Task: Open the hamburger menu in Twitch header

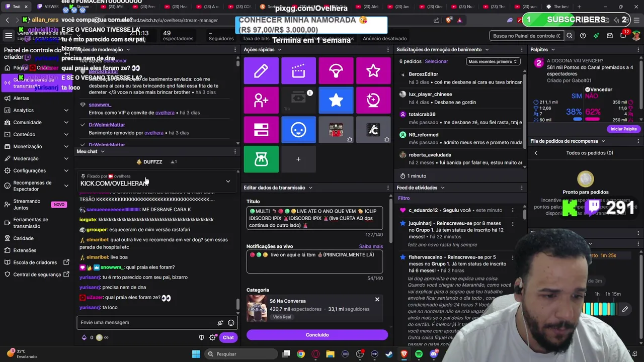Action: tap(9, 36)
